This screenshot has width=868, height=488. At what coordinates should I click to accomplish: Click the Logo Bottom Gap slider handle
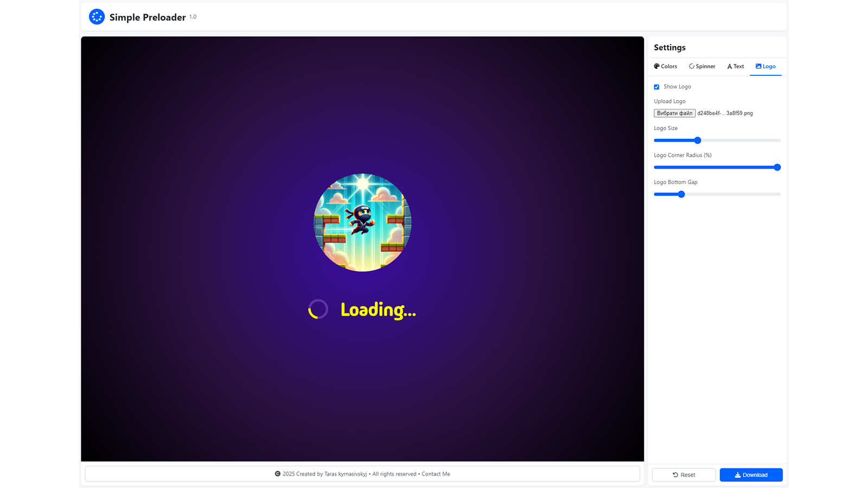pos(681,194)
